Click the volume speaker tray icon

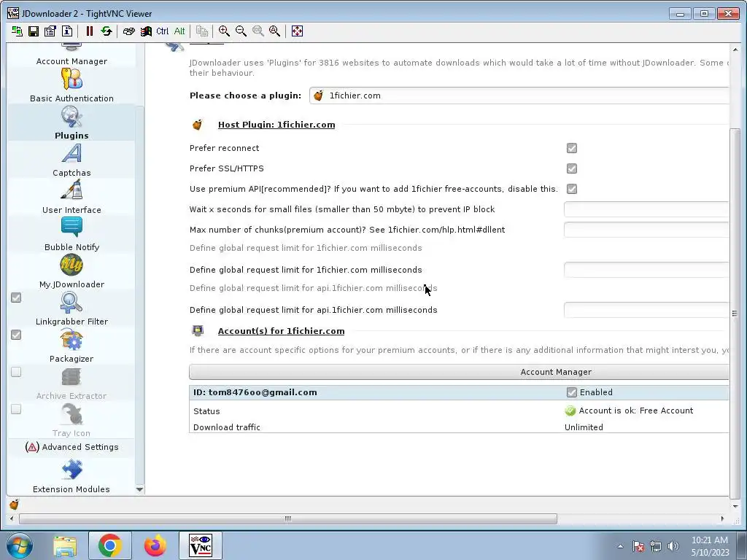pos(673,546)
